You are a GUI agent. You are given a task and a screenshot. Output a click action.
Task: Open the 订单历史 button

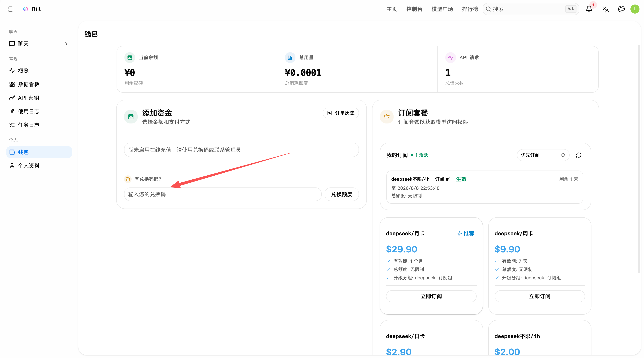pyautogui.click(x=341, y=113)
